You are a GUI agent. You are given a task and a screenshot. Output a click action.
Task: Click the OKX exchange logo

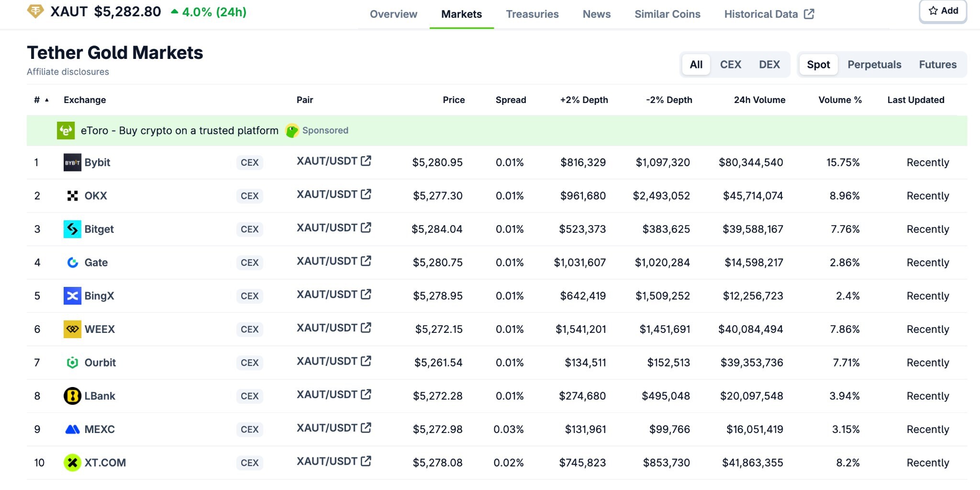(x=72, y=195)
